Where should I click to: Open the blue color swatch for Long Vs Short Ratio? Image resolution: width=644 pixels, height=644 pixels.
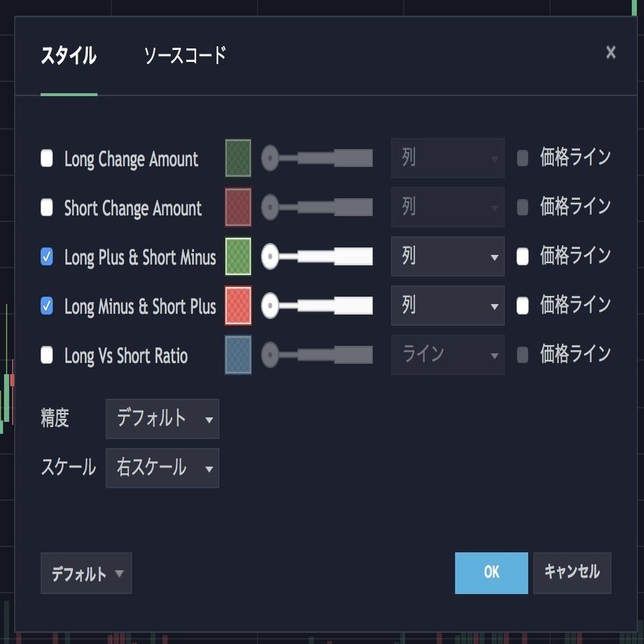[237, 356]
